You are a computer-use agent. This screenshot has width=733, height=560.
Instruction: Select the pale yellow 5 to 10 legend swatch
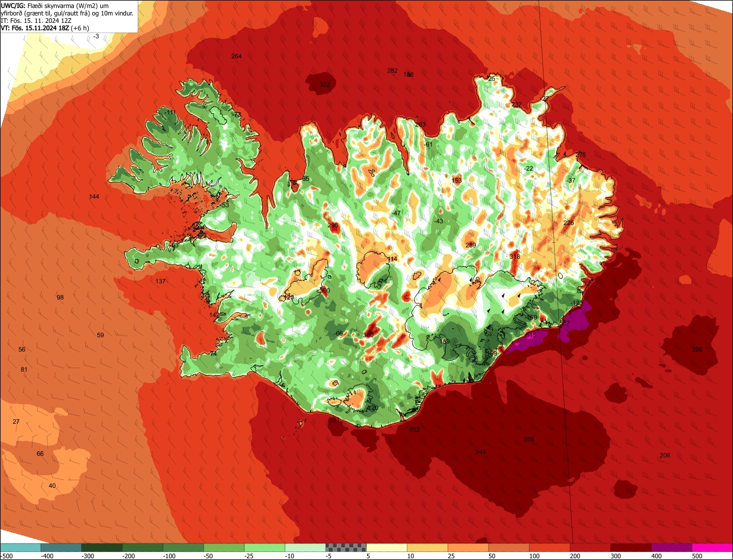387,547
